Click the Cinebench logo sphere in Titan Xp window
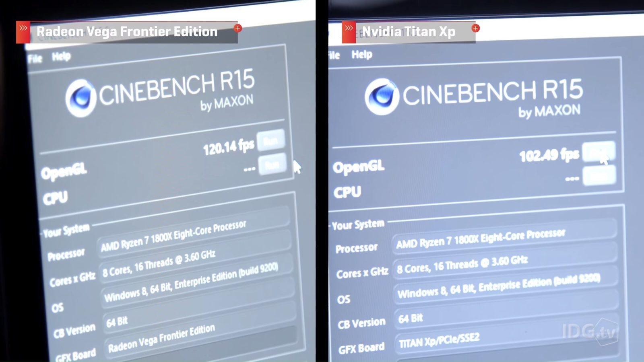This screenshot has height=362, width=644. [381, 97]
